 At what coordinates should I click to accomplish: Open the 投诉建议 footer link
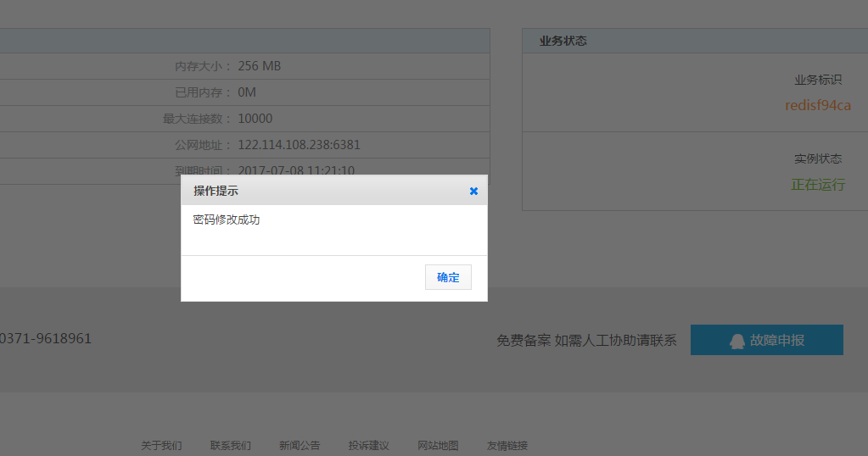(368, 446)
